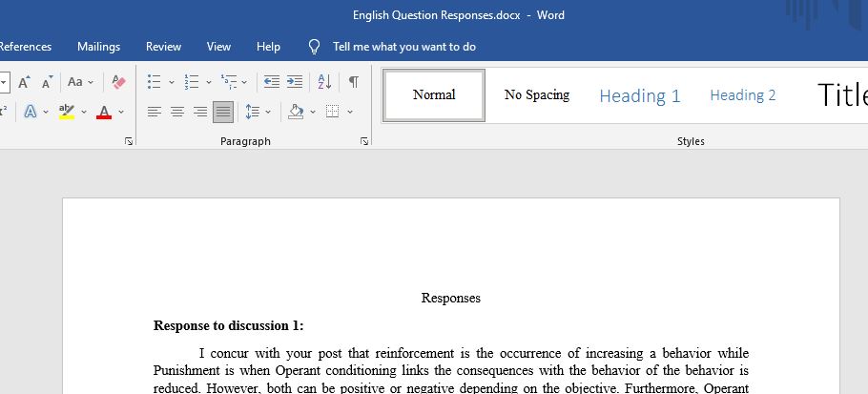Open the References tab

[x=25, y=47]
